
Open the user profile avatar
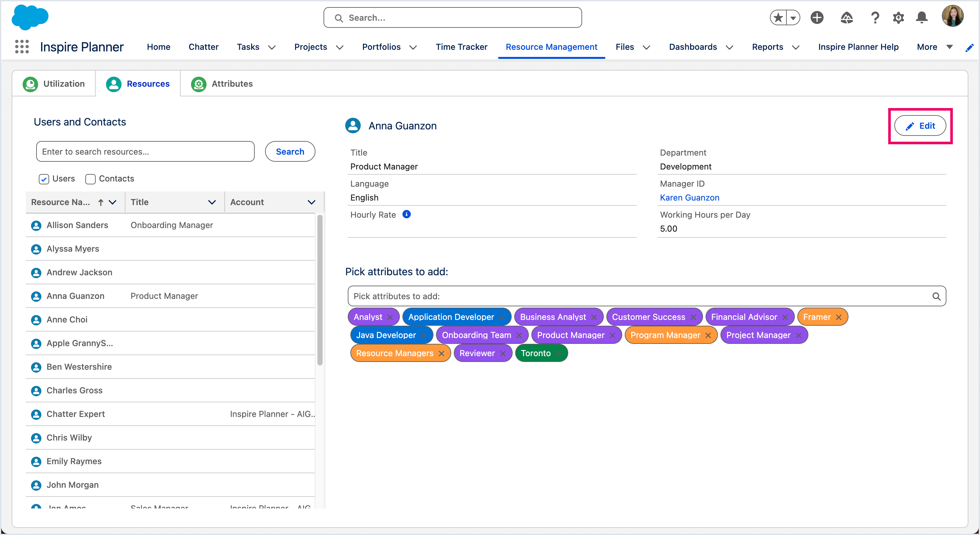point(953,16)
